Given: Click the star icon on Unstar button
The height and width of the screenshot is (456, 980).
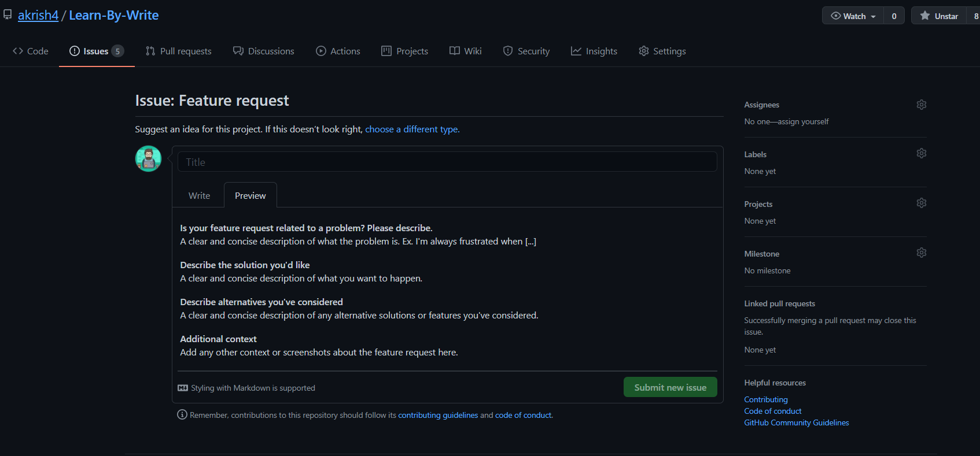Looking at the screenshot, I should coord(925,16).
